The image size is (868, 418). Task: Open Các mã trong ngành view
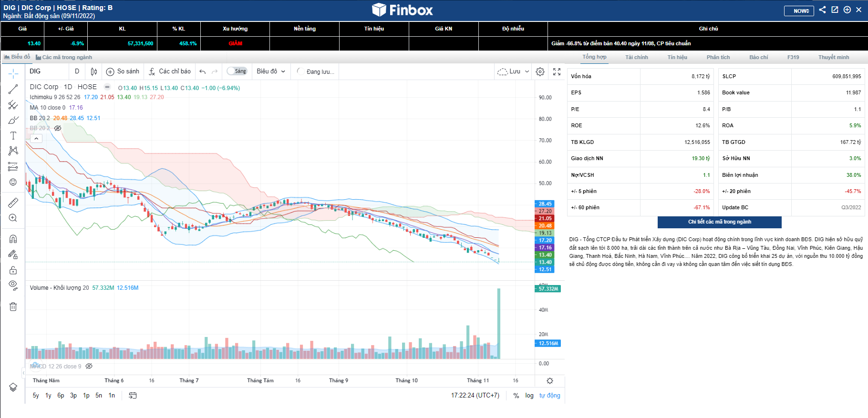pyautogui.click(x=64, y=57)
